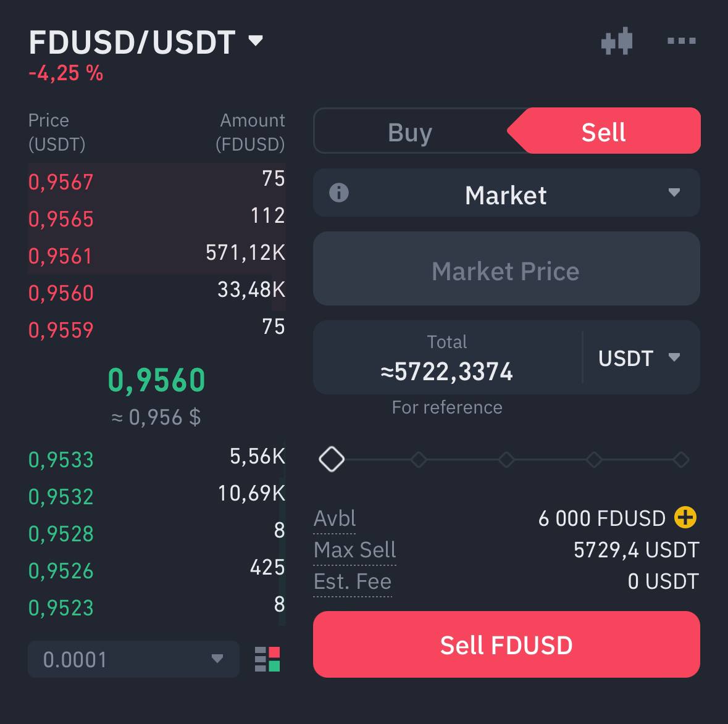Open the 0.0001 price precision dropdown
Viewport: 728px width, 724px height.
pyautogui.click(x=133, y=659)
